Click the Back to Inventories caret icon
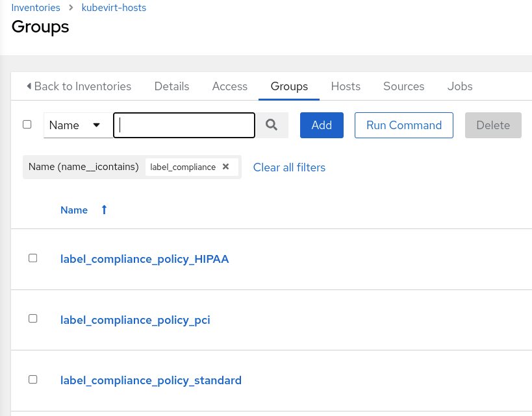Image resolution: width=532 pixels, height=416 pixels. (x=29, y=86)
